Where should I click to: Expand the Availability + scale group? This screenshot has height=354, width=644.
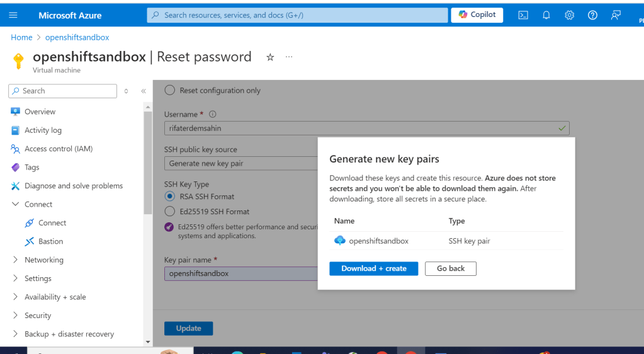click(x=15, y=297)
